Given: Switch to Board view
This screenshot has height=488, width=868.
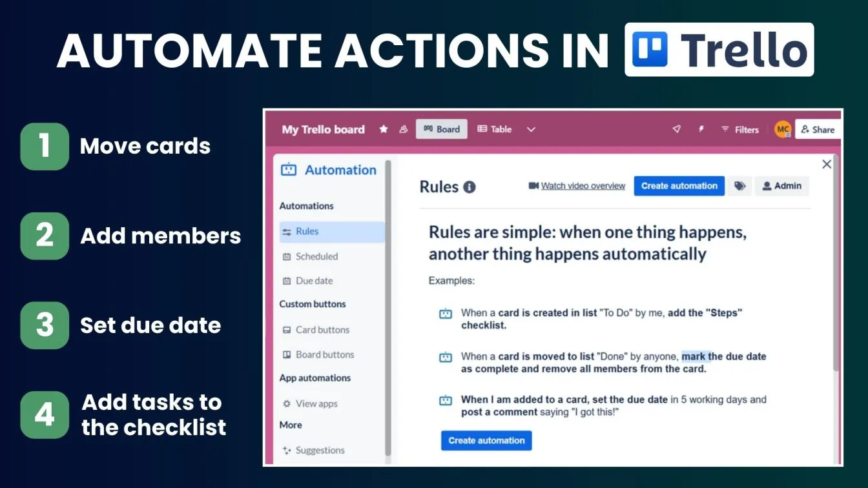Looking at the screenshot, I should pyautogui.click(x=442, y=129).
